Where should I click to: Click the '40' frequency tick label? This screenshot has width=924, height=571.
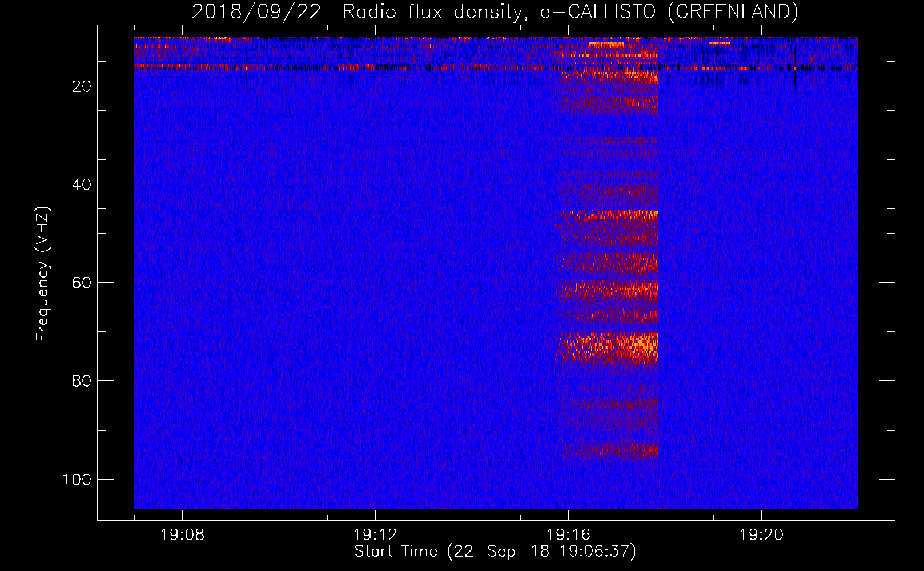(x=82, y=184)
